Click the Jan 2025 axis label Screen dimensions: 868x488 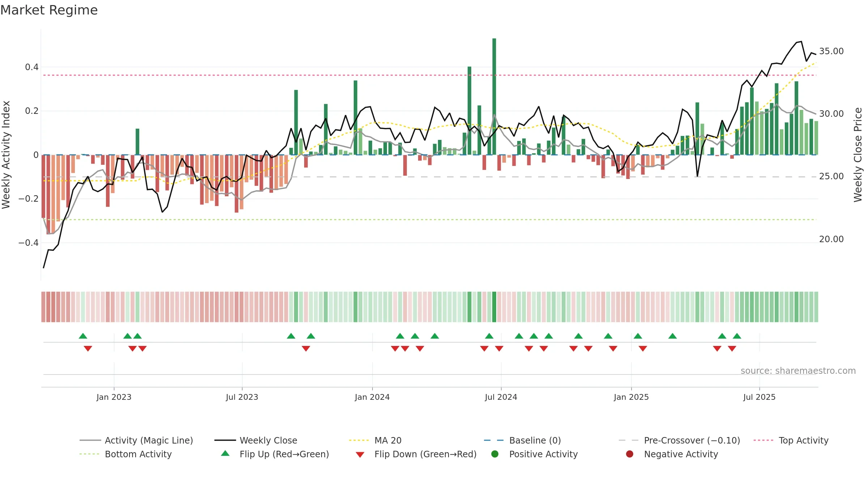tap(631, 397)
